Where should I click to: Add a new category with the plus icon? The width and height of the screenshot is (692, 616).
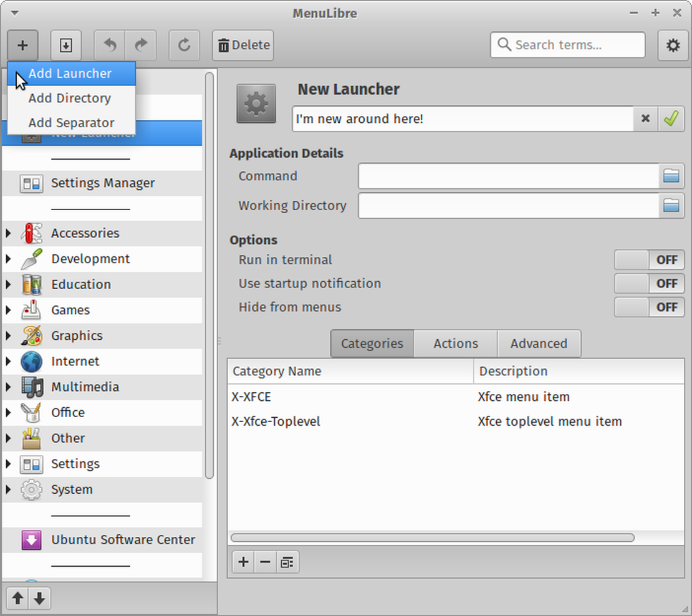(x=243, y=562)
